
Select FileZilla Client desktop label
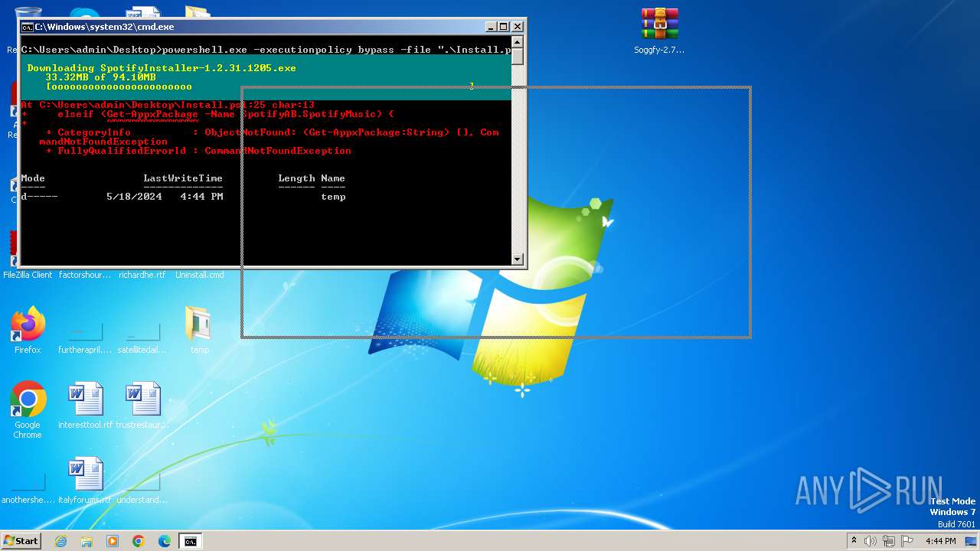click(x=28, y=275)
